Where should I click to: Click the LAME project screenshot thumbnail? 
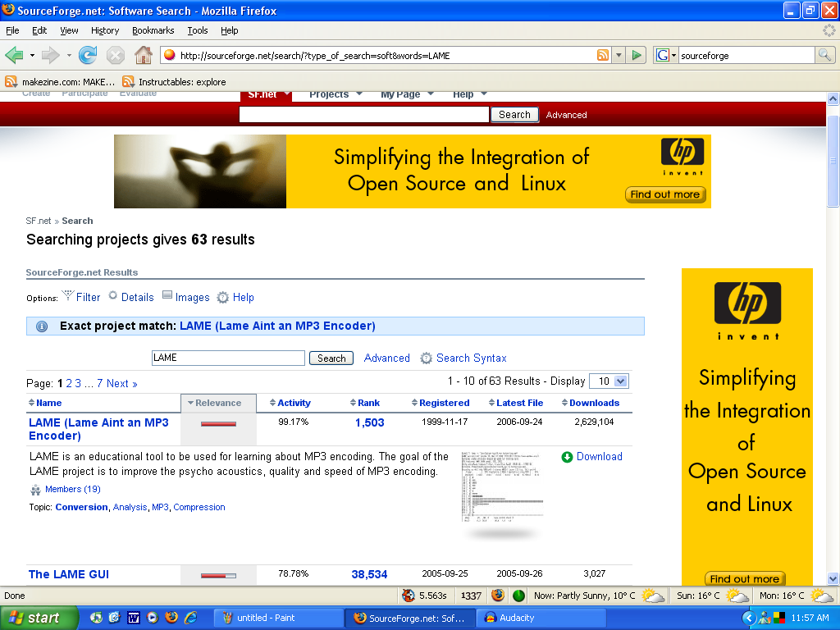(502, 487)
